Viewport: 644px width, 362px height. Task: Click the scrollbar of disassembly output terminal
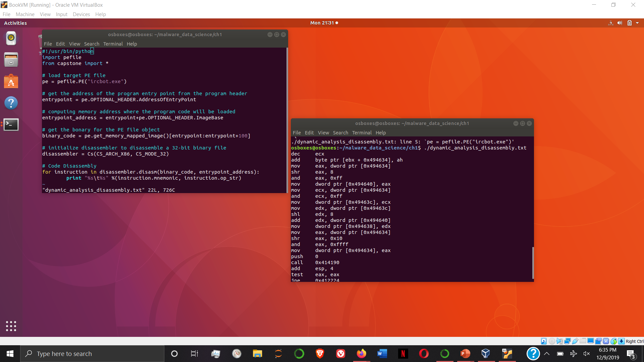(533, 263)
